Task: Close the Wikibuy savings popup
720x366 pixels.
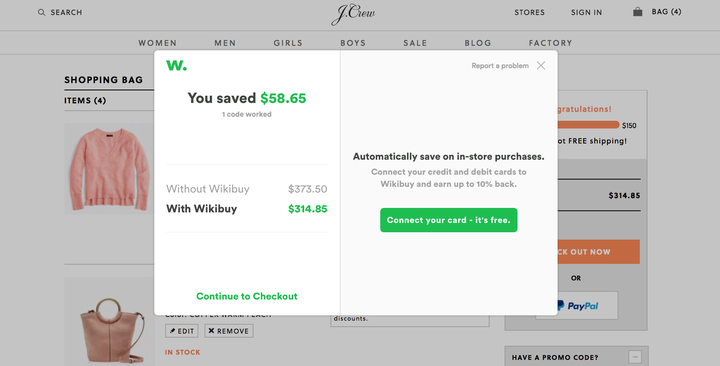Action: coord(541,66)
